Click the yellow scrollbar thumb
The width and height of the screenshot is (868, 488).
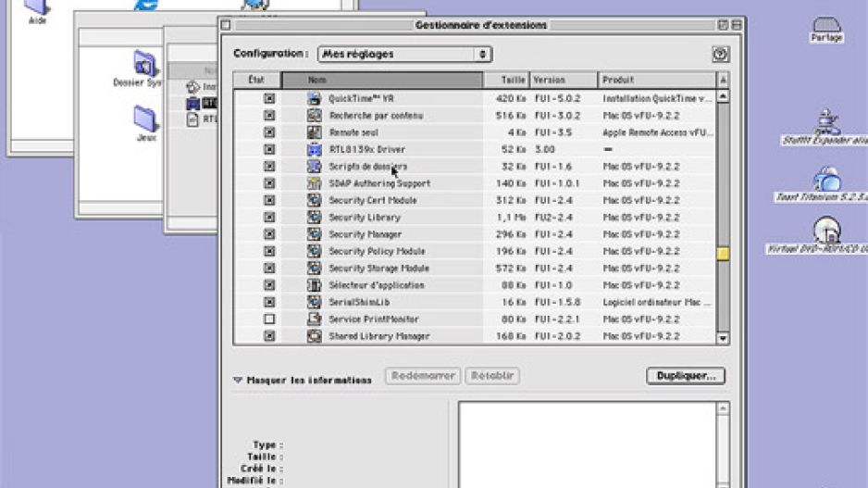coord(723,254)
